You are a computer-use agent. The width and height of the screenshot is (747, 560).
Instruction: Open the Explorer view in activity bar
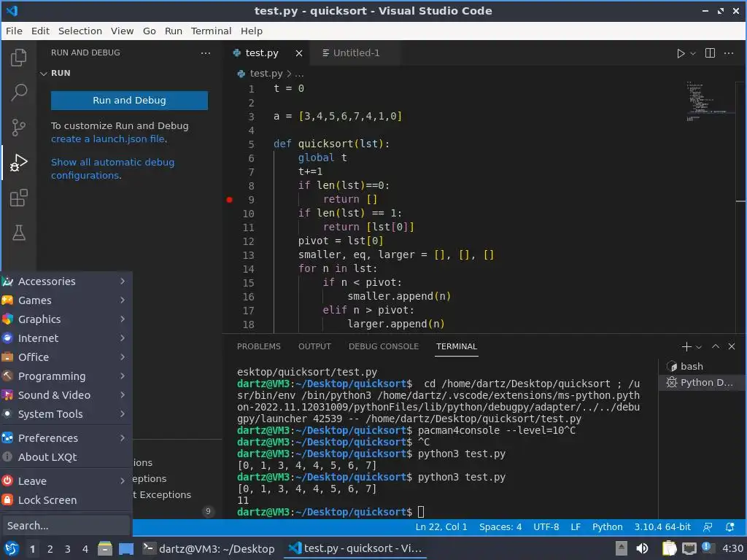18,58
